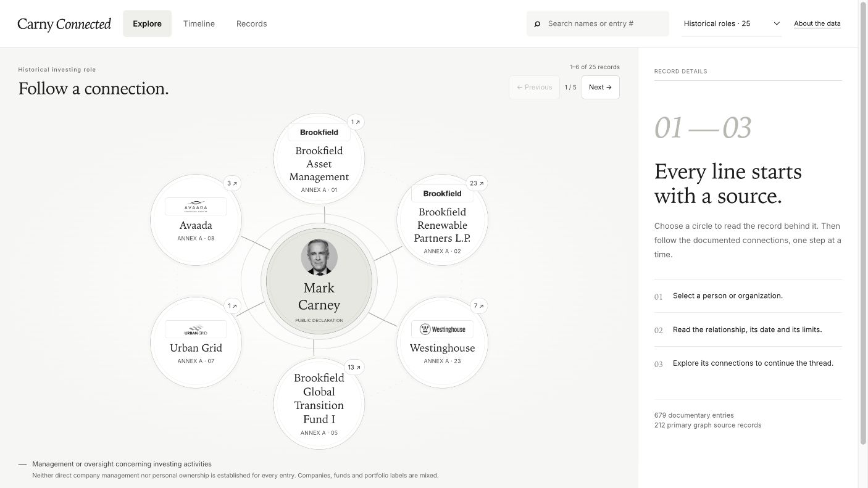Open Westinghouse's 7 connections badge
This screenshot has width=868, height=488.
coord(479,306)
